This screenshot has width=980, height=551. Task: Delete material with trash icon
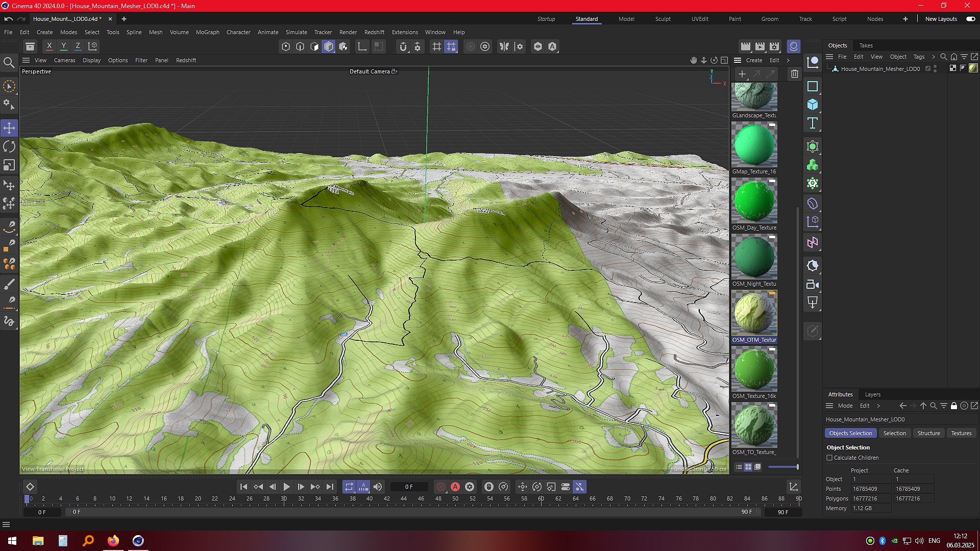pos(795,74)
